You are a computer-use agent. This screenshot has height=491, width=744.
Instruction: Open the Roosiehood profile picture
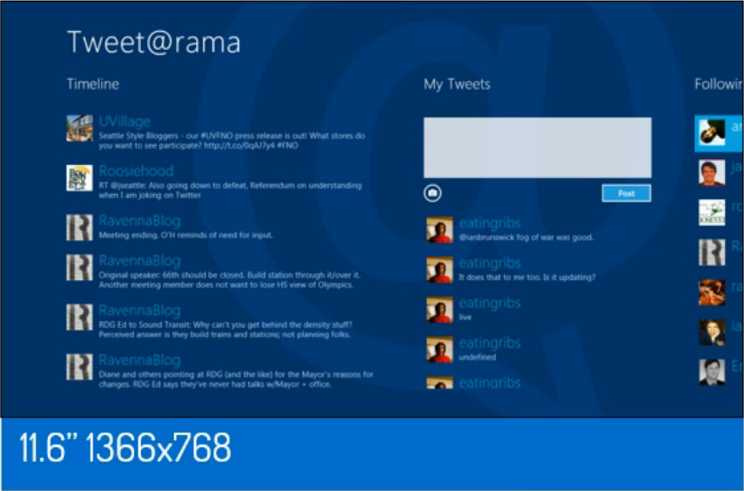(79, 178)
